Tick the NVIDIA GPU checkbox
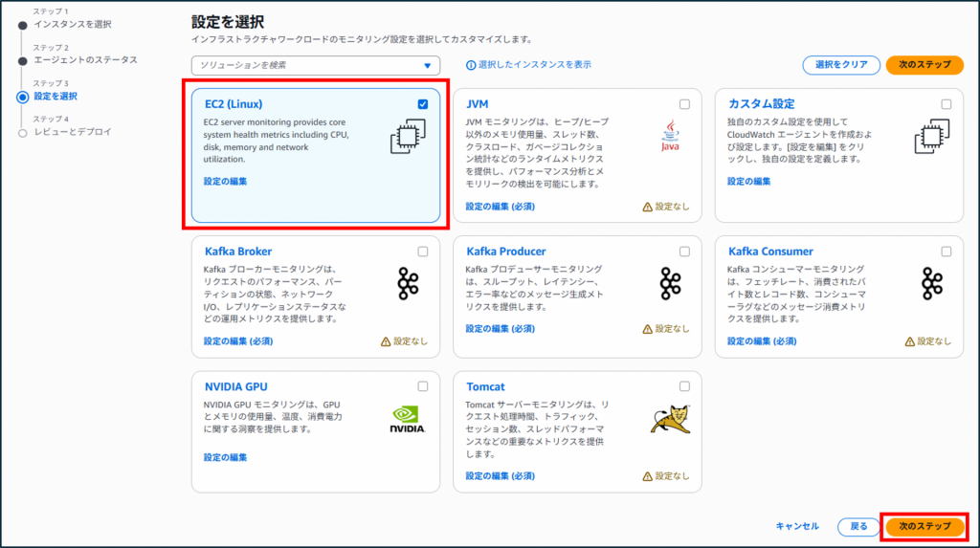Screen dimensions: 980x548 coord(423,386)
